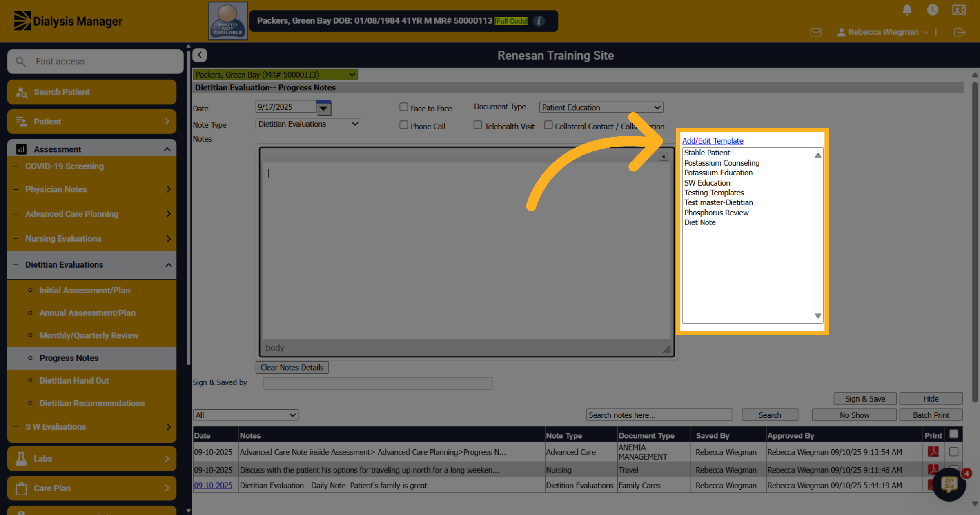This screenshot has width=980, height=515.
Task: Select the Phosphorus Review template
Action: pyautogui.click(x=716, y=213)
